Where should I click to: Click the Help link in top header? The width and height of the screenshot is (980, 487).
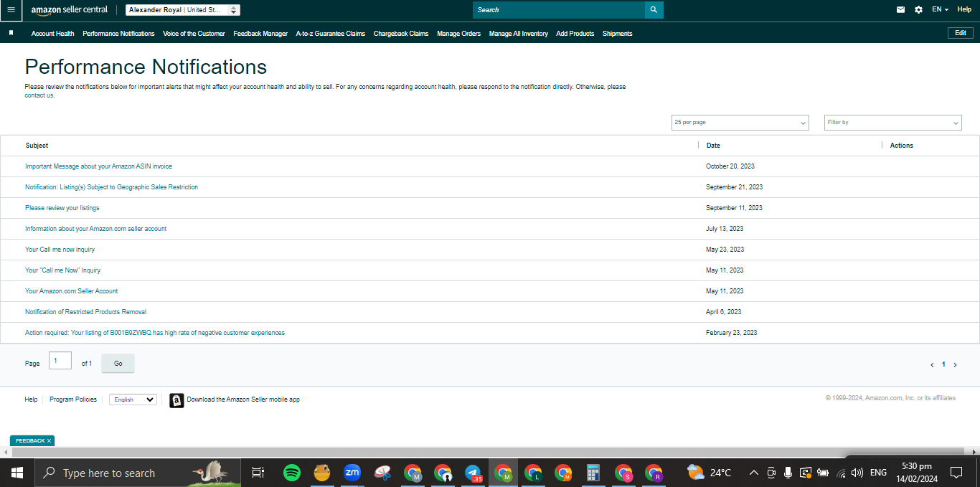coord(964,9)
